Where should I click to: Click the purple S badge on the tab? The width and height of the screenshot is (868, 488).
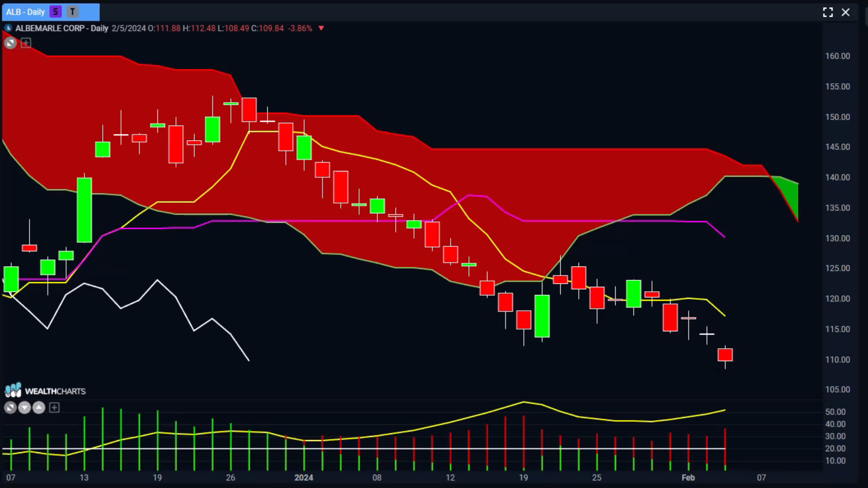56,12
